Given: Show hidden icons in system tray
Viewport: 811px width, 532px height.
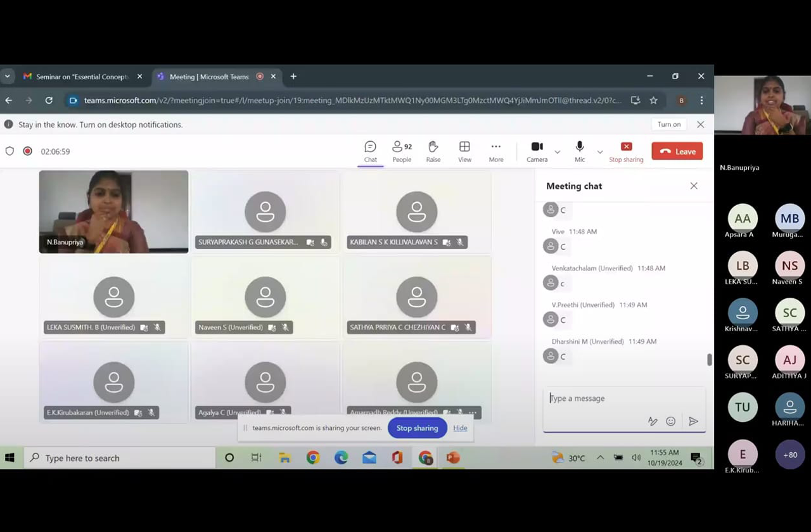Looking at the screenshot, I should [600, 458].
